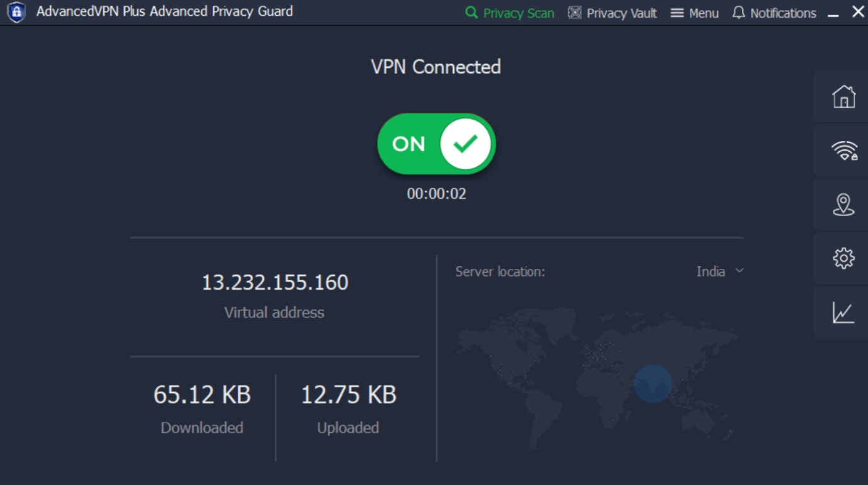Open the statistics chart sidebar icon
The width and height of the screenshot is (868, 485).
click(843, 312)
